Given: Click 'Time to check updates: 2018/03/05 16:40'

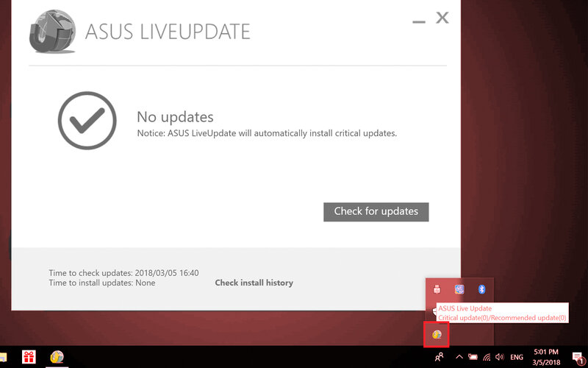Looking at the screenshot, I should point(123,273).
